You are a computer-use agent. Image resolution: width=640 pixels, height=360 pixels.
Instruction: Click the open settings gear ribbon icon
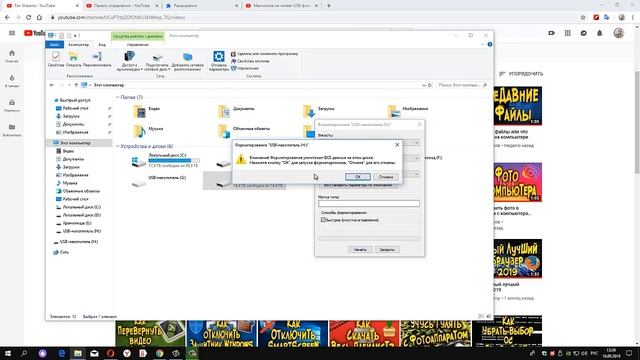tap(219, 61)
